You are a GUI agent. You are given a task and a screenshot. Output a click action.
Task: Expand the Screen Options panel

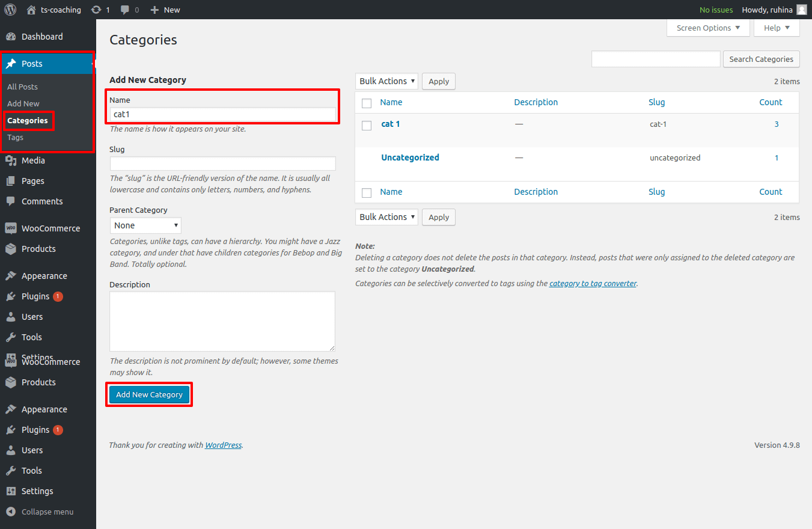(x=708, y=28)
